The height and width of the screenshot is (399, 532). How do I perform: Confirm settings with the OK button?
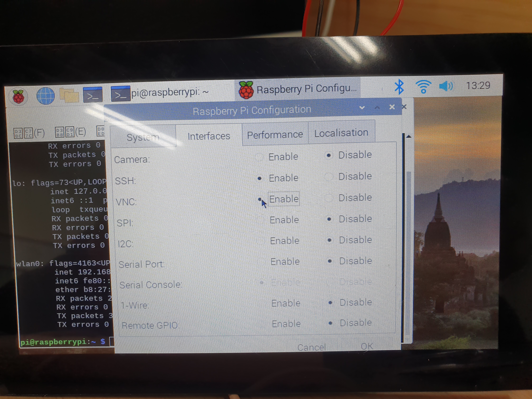click(367, 346)
